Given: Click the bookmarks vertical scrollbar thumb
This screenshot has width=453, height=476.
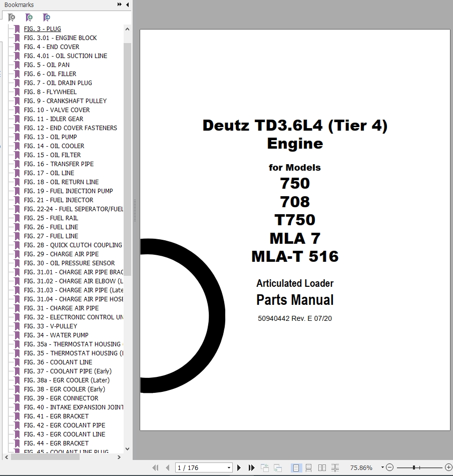Looking at the screenshot, I should point(127,159).
